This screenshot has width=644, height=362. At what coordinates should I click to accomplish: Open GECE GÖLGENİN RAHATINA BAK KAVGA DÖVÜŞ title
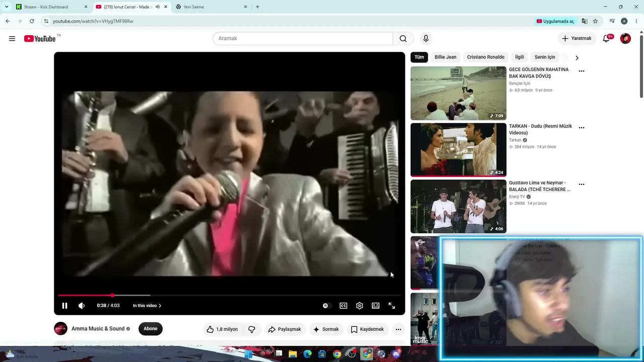tap(539, 73)
